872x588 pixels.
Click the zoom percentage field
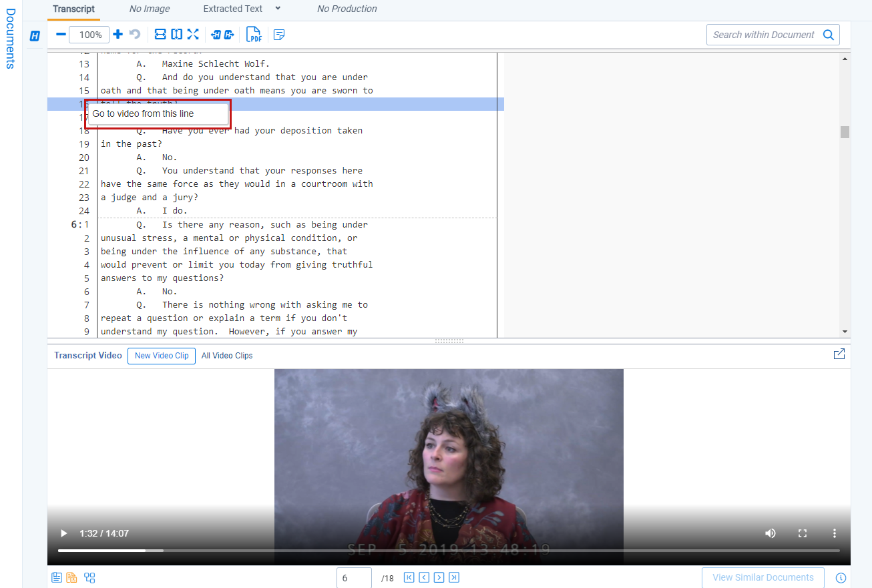89,35
